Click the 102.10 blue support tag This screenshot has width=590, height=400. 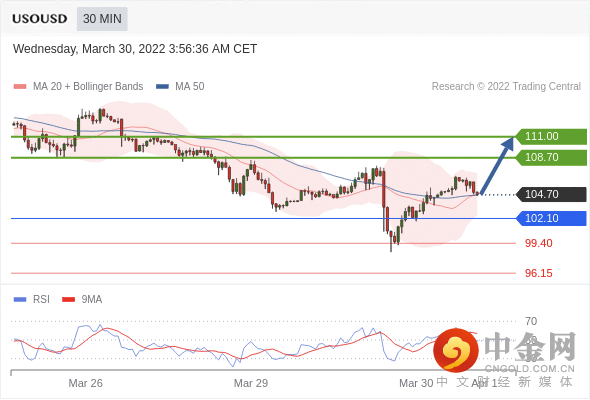click(x=551, y=218)
